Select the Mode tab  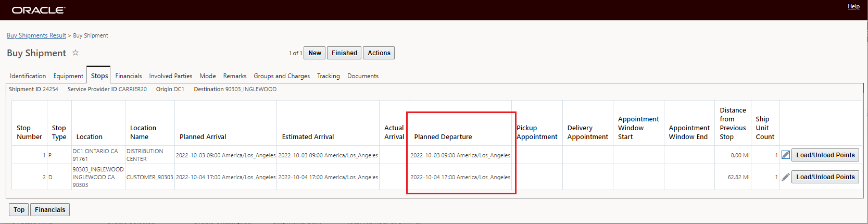pos(208,76)
